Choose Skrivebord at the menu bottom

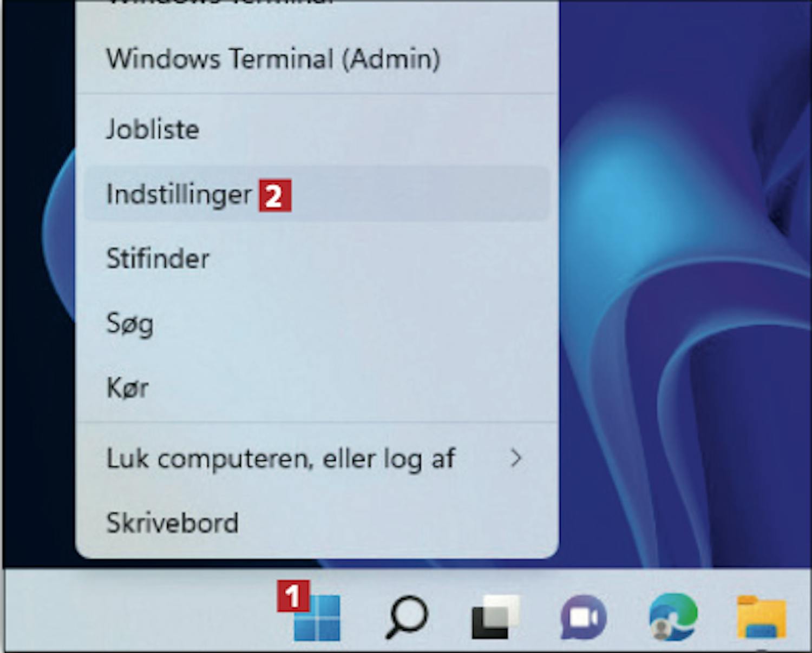(317, 523)
